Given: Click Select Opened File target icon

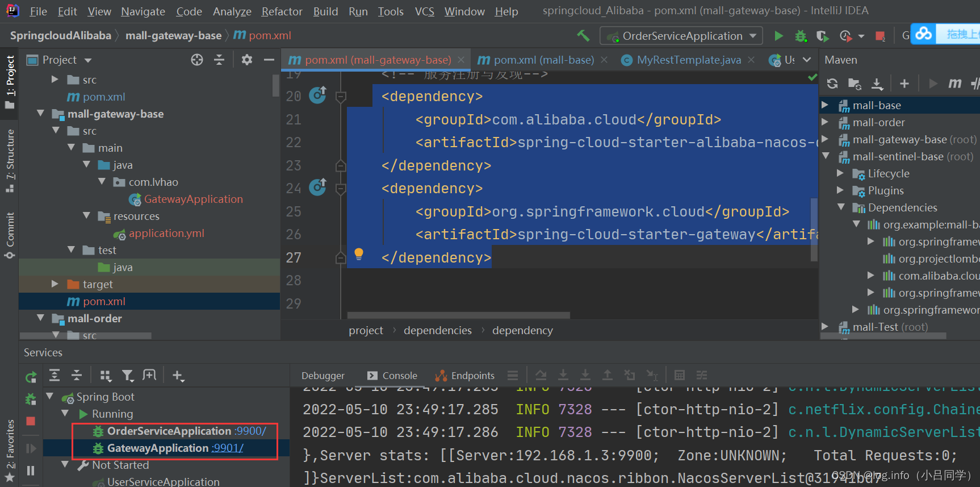Looking at the screenshot, I should click(x=197, y=60).
